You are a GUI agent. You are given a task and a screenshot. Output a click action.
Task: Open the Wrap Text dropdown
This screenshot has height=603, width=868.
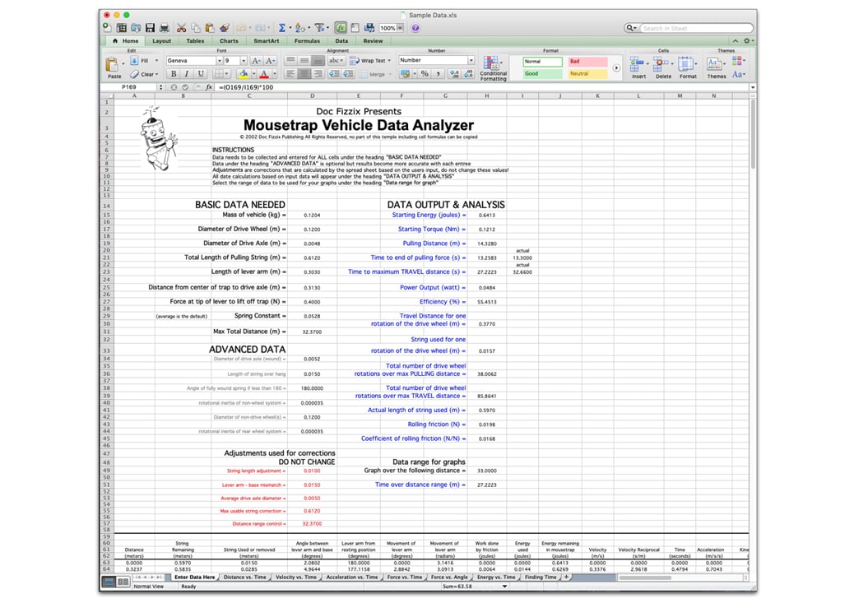[x=389, y=60]
